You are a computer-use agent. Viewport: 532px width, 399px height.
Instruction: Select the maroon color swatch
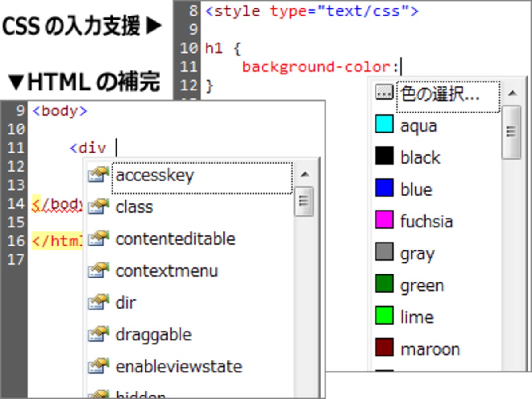click(x=384, y=348)
